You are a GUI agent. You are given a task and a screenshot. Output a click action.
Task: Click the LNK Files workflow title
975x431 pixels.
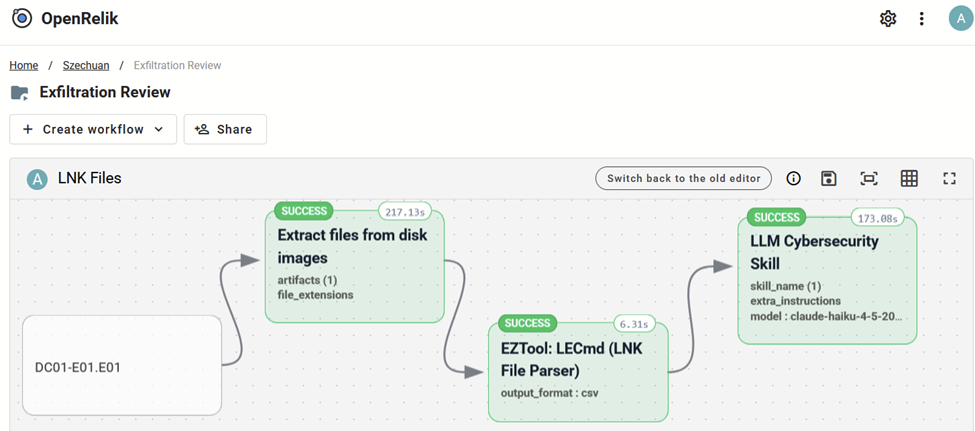click(x=90, y=178)
